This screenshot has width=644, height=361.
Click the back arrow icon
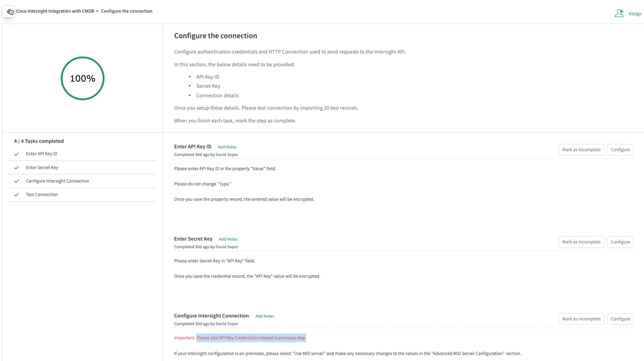tap(8, 12)
